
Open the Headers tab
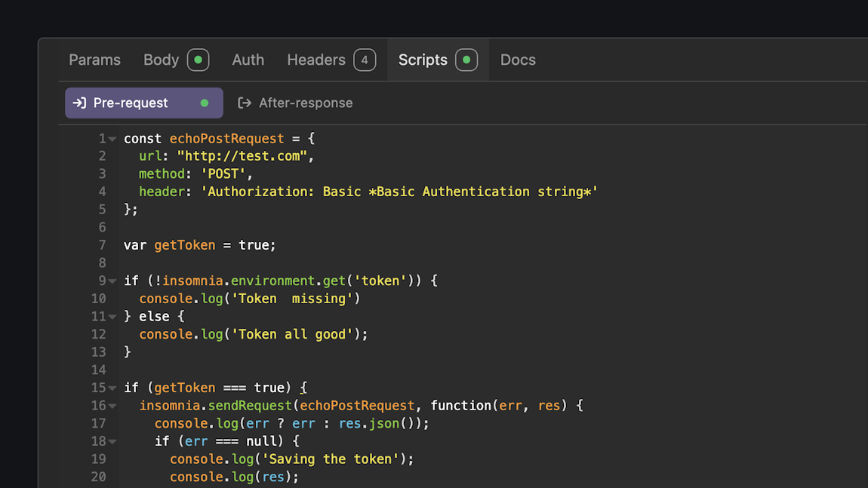315,60
